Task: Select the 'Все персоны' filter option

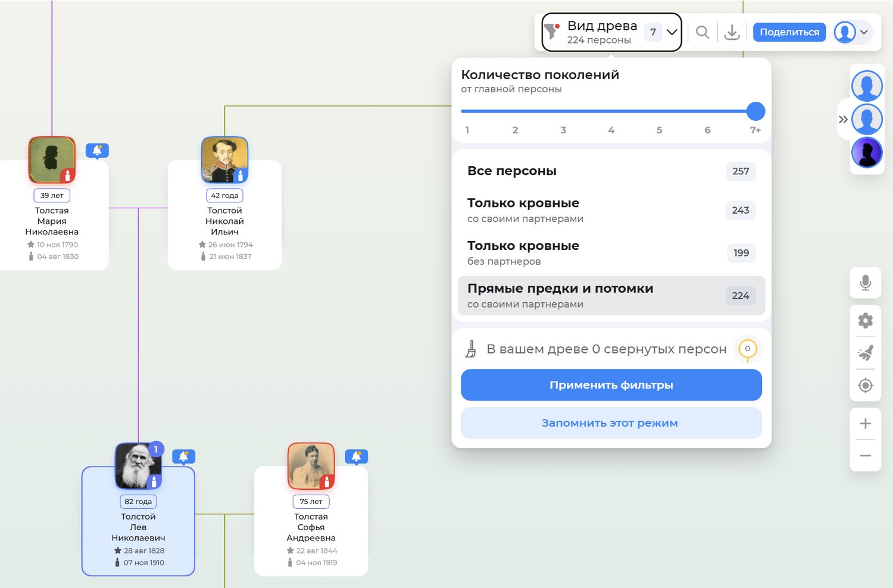Action: coord(611,171)
